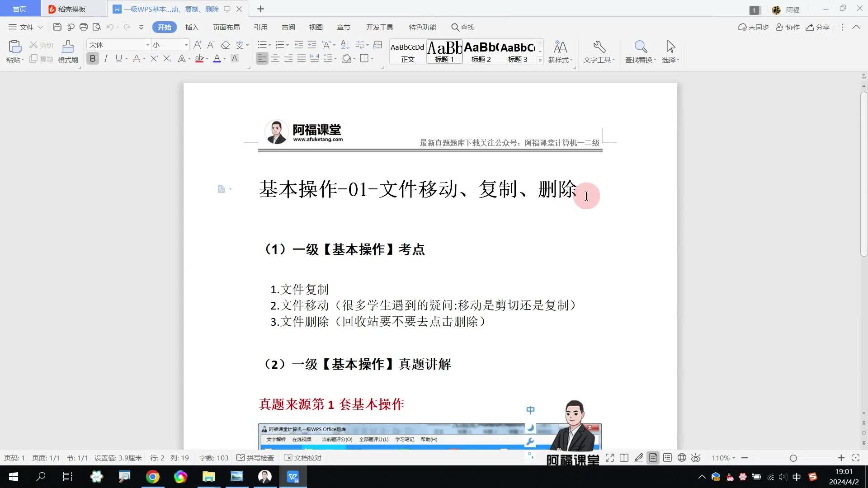Toggle Italic formatting button
This screenshot has height=488, width=868.
106,58
